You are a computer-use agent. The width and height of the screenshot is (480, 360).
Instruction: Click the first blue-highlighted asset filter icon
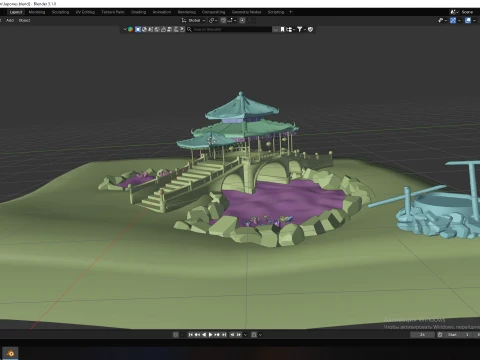pos(138,29)
